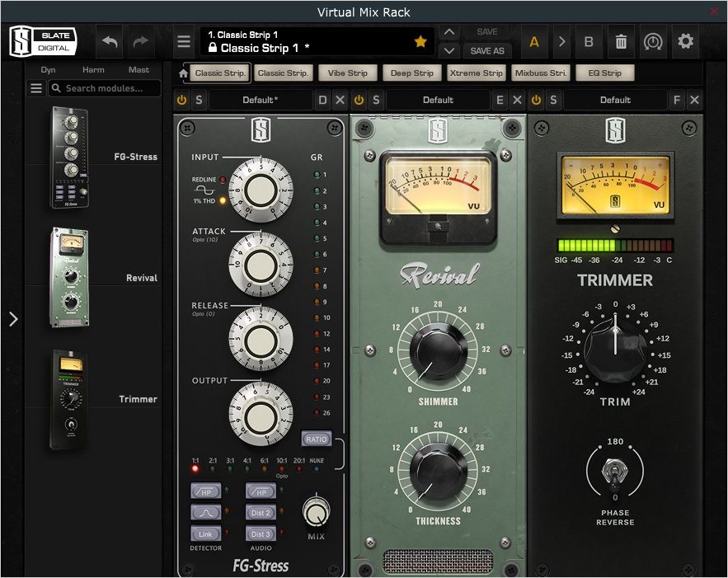The image size is (728, 578).
Task: Go to next preset with down chevron
Action: pyautogui.click(x=449, y=50)
